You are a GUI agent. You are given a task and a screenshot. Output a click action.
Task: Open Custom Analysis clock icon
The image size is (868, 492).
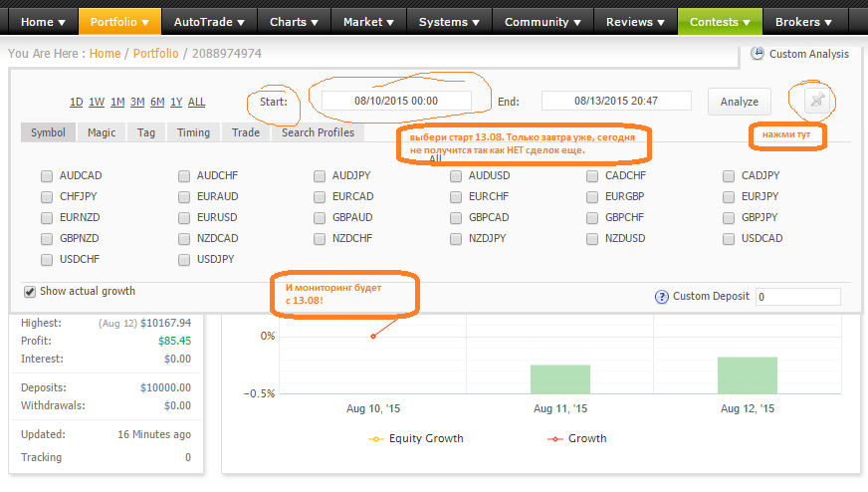(758, 53)
